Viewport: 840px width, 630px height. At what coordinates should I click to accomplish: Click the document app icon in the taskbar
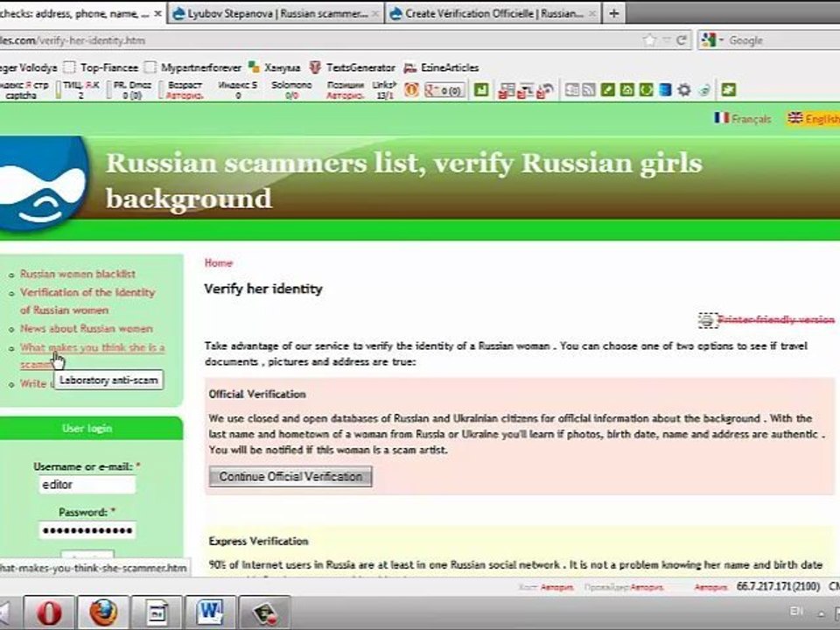click(x=157, y=612)
